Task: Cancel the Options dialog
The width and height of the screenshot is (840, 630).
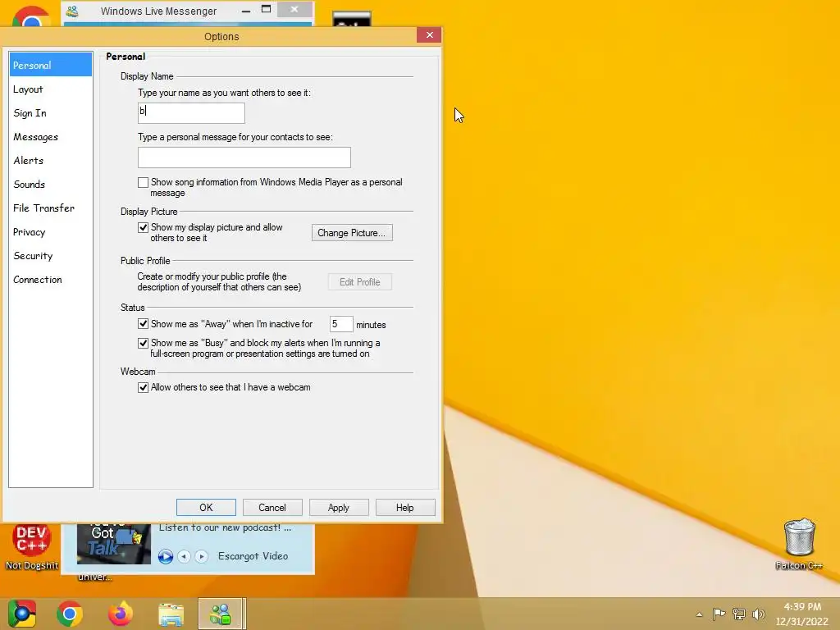Action: (x=272, y=507)
